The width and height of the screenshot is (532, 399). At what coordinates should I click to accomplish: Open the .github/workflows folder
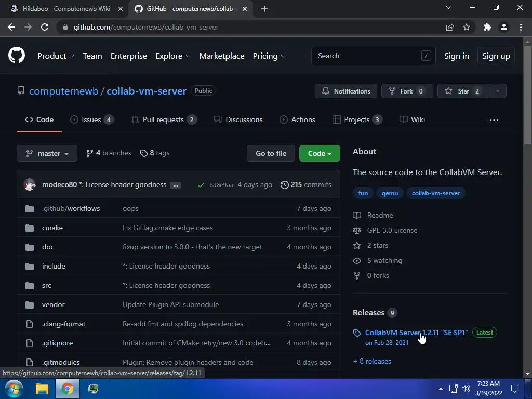pyautogui.click(x=71, y=208)
